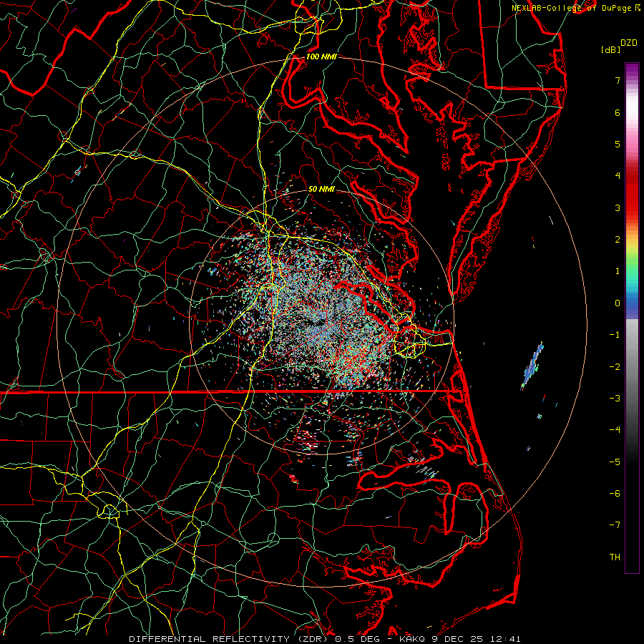Select the 4 value on the dB scale
Screen dimensions: 644x644
tap(618, 176)
